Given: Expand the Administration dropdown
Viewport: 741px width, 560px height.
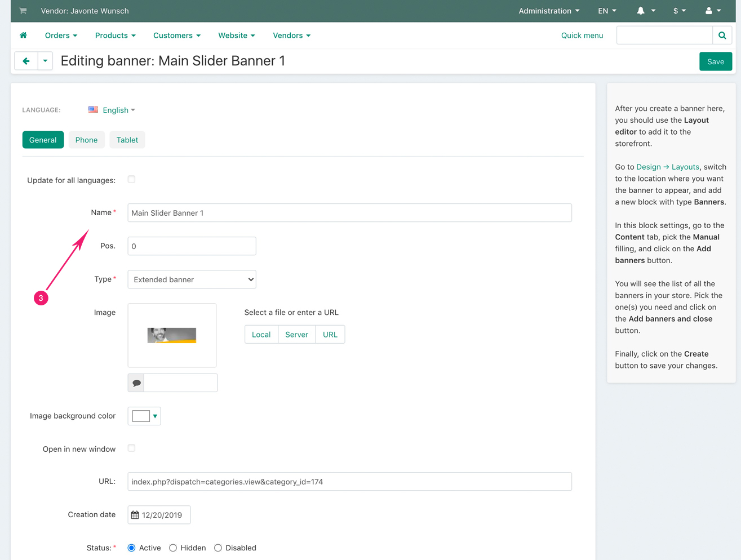Looking at the screenshot, I should coord(548,11).
